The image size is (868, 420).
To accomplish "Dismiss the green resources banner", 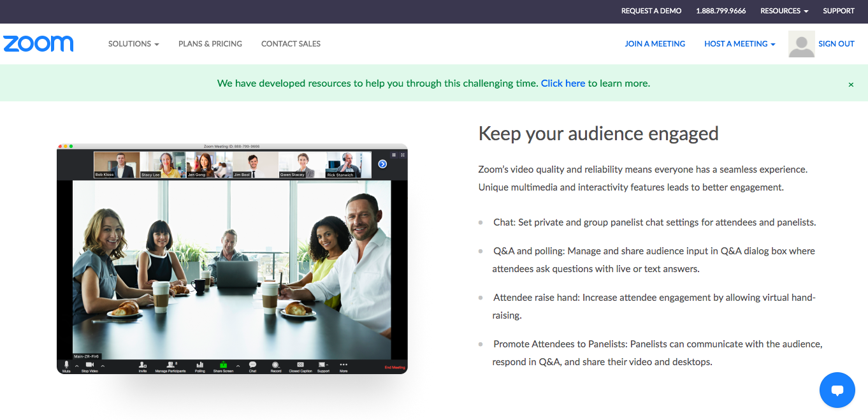I will pyautogui.click(x=851, y=84).
